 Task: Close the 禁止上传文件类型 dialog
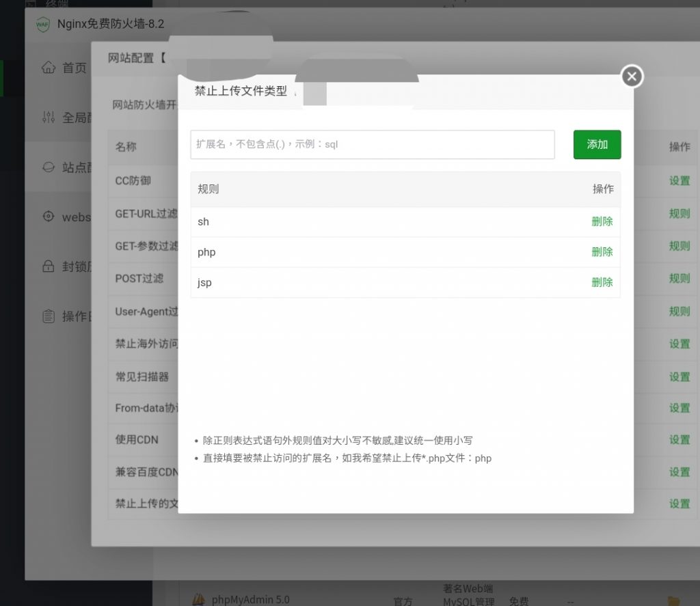(632, 77)
